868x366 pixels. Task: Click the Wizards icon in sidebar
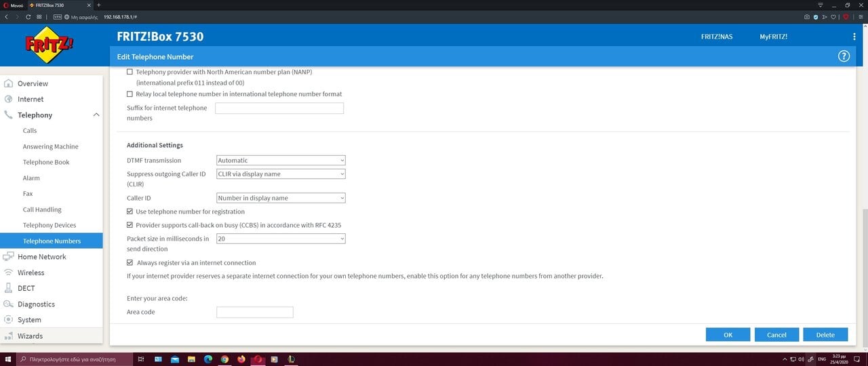click(x=9, y=335)
